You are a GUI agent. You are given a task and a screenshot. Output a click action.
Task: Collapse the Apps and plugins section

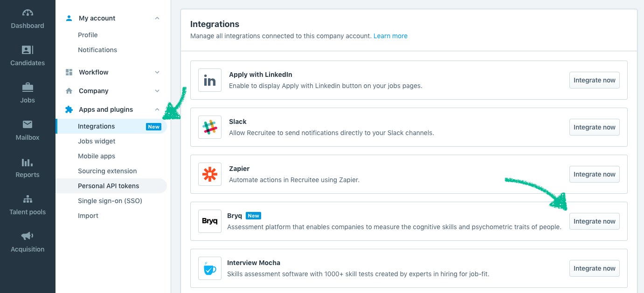(x=157, y=109)
